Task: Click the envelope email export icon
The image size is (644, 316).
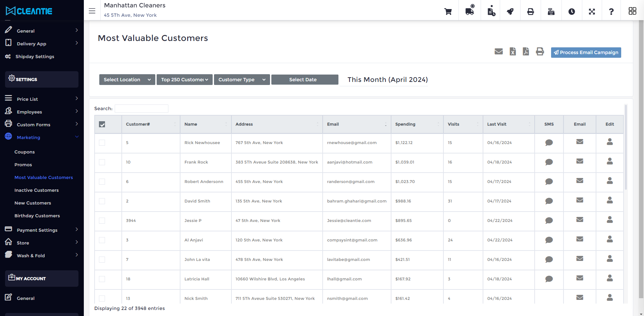Action: coord(499,51)
